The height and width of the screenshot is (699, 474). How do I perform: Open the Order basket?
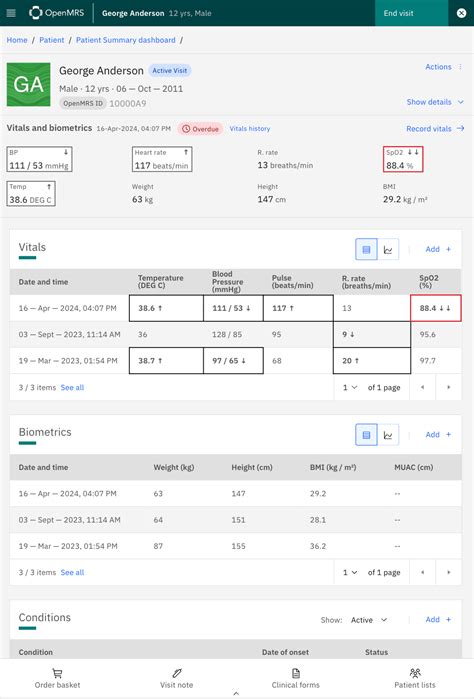click(x=57, y=673)
